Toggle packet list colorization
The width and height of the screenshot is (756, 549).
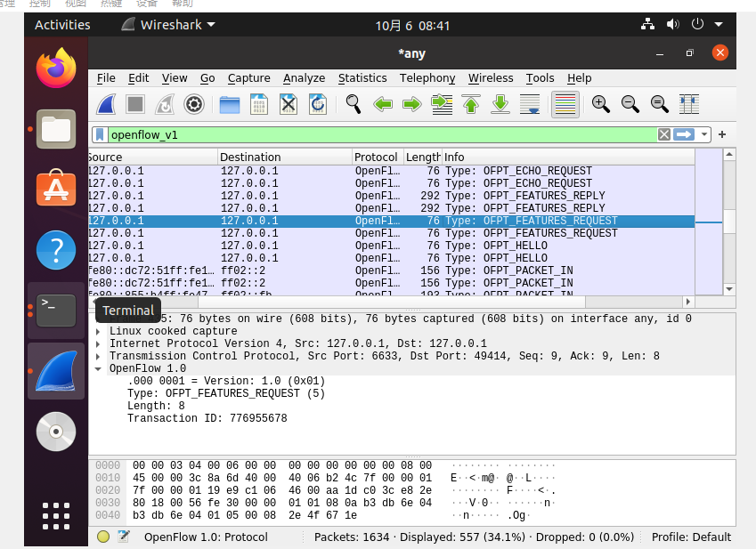point(565,104)
